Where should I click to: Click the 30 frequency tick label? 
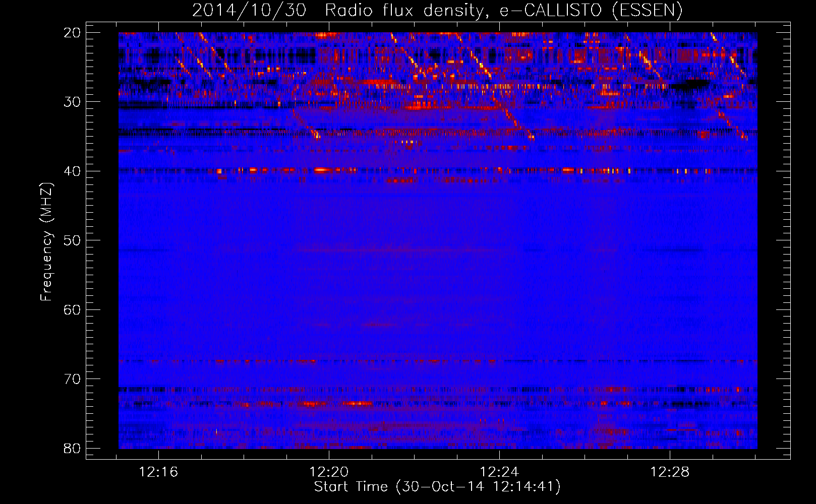(72, 102)
